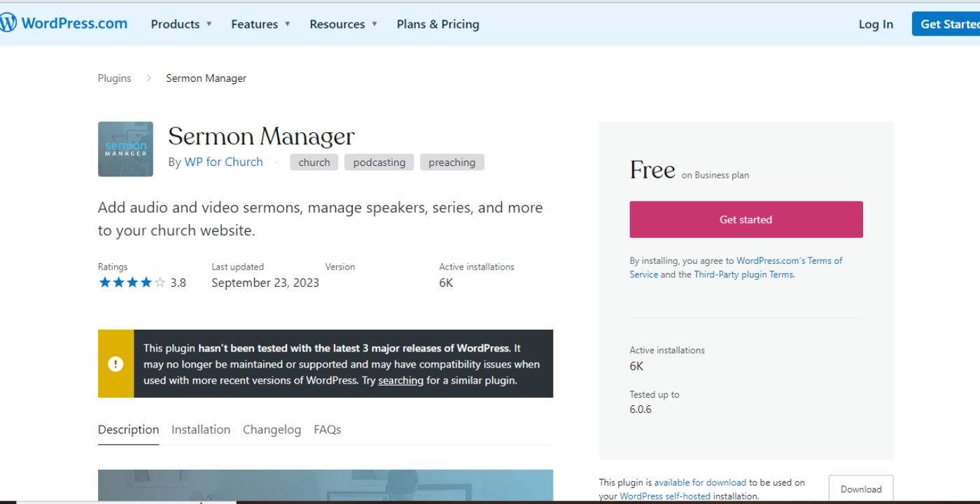Switch to the Installation tab

click(201, 430)
